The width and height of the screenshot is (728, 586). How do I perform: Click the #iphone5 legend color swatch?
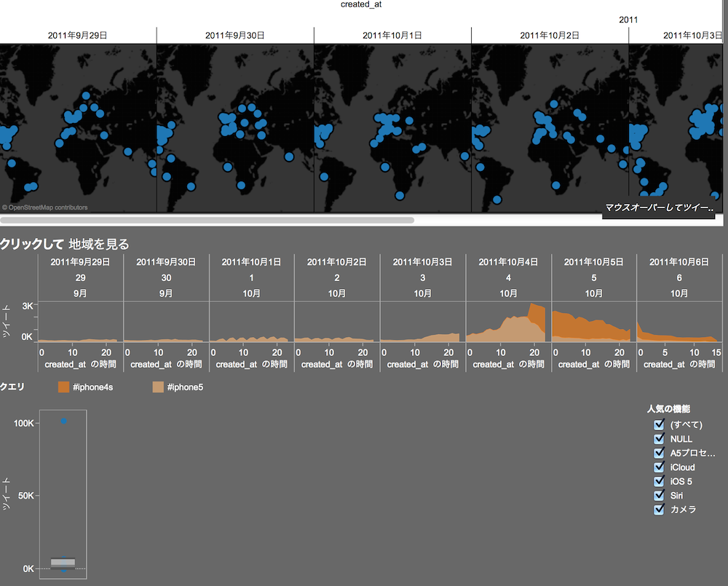coord(158,387)
